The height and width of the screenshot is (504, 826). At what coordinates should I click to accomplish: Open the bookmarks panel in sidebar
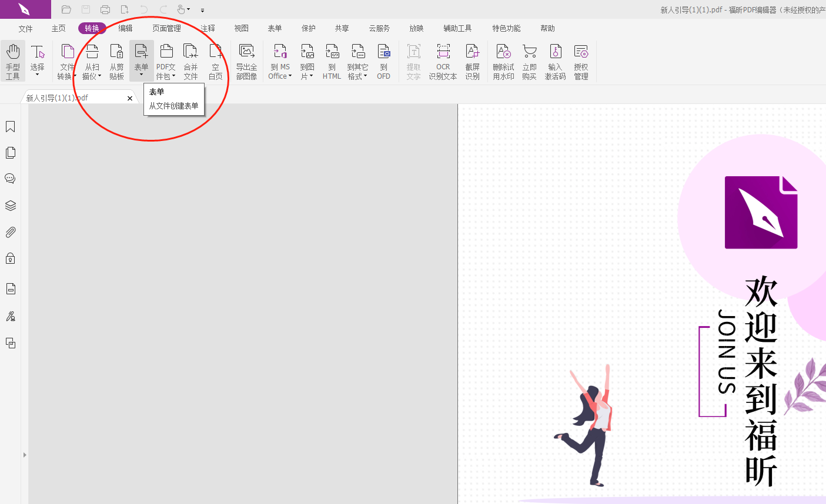coord(10,127)
